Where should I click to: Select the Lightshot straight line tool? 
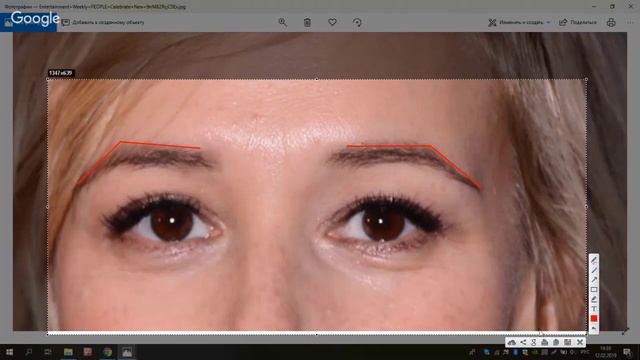594,270
